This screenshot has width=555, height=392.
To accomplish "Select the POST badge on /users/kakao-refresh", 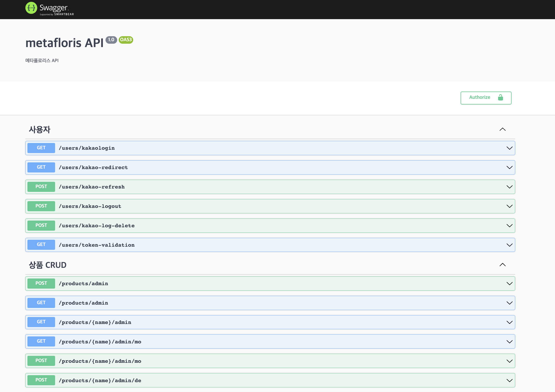I will point(41,187).
